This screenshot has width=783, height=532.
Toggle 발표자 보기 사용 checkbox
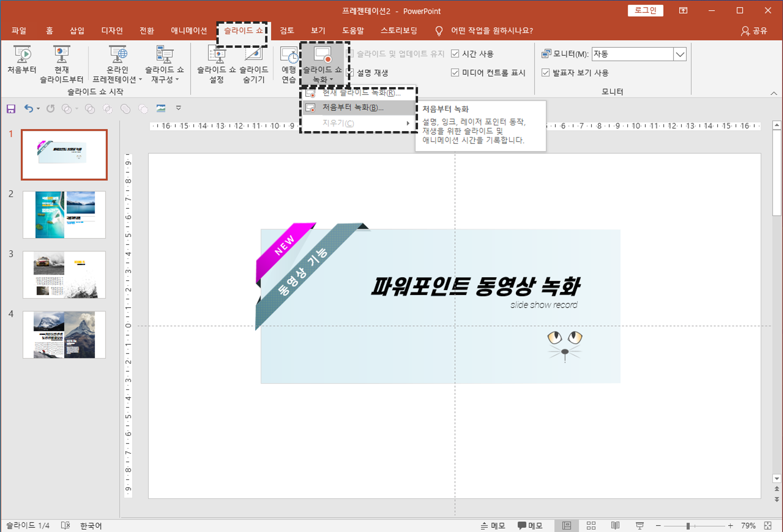point(545,72)
